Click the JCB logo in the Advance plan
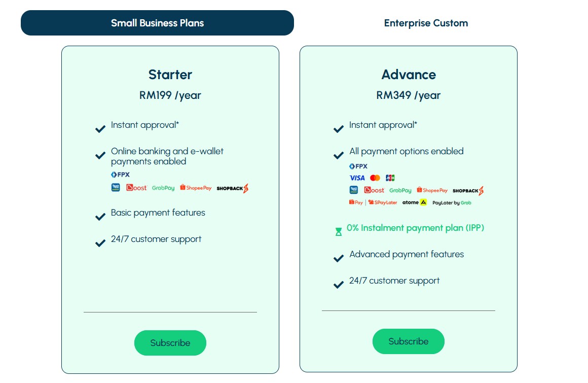The height and width of the screenshot is (383, 588). click(390, 178)
